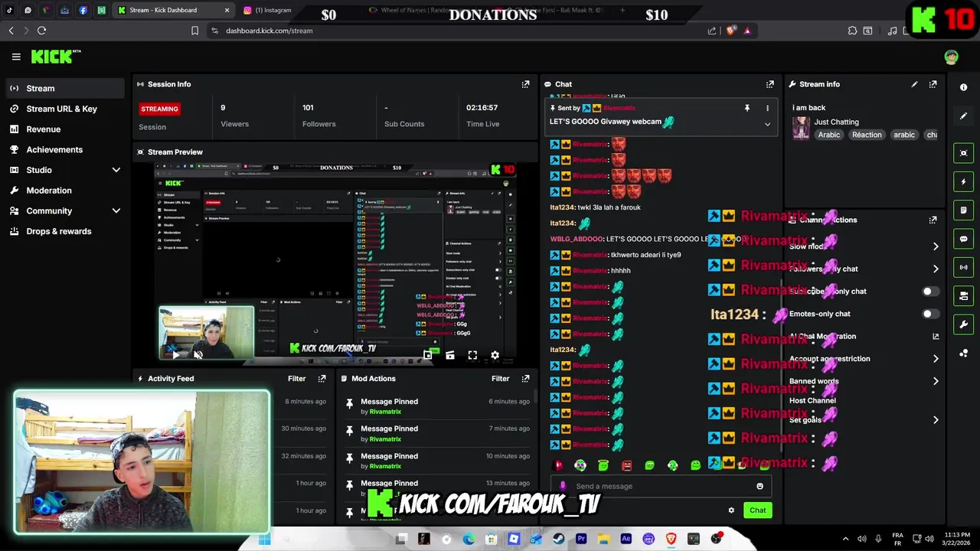
Task: Toggle Subscribers-only chat switch
Action: coord(930,292)
